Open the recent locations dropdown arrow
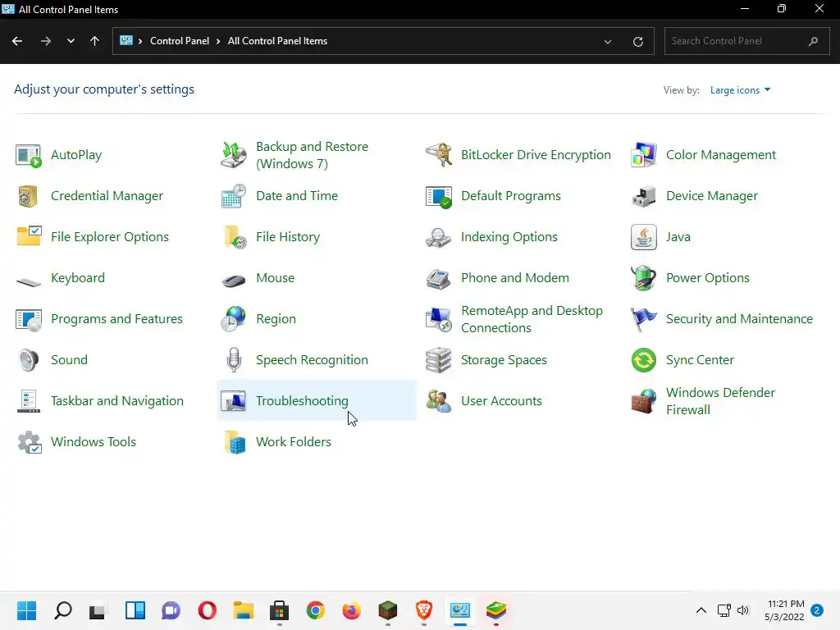The image size is (840, 630). (x=71, y=41)
